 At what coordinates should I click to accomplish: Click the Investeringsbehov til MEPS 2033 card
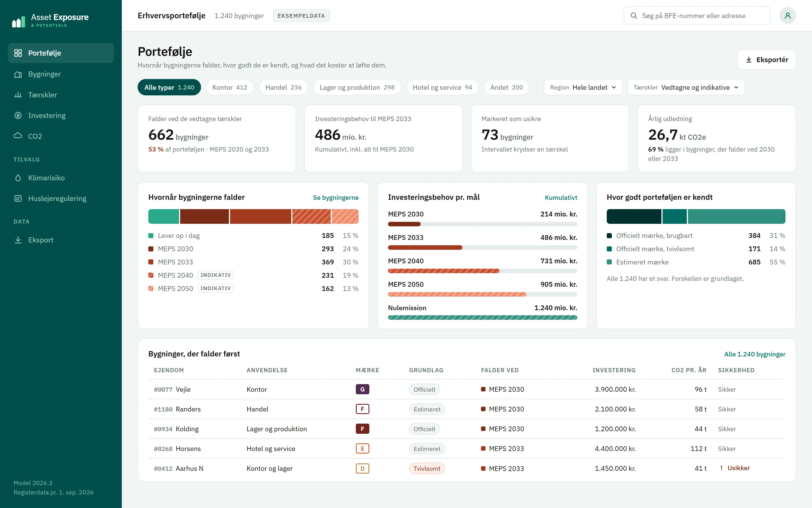coord(383,138)
